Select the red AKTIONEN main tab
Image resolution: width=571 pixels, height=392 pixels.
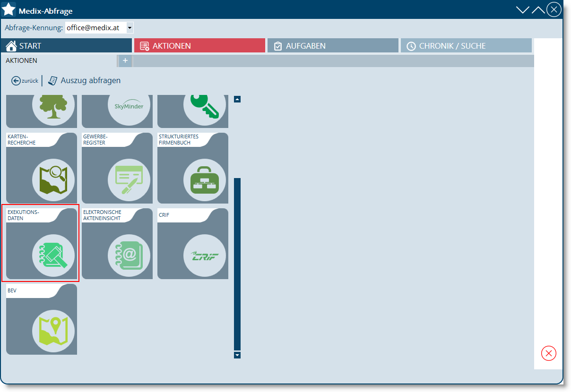pyautogui.click(x=199, y=46)
